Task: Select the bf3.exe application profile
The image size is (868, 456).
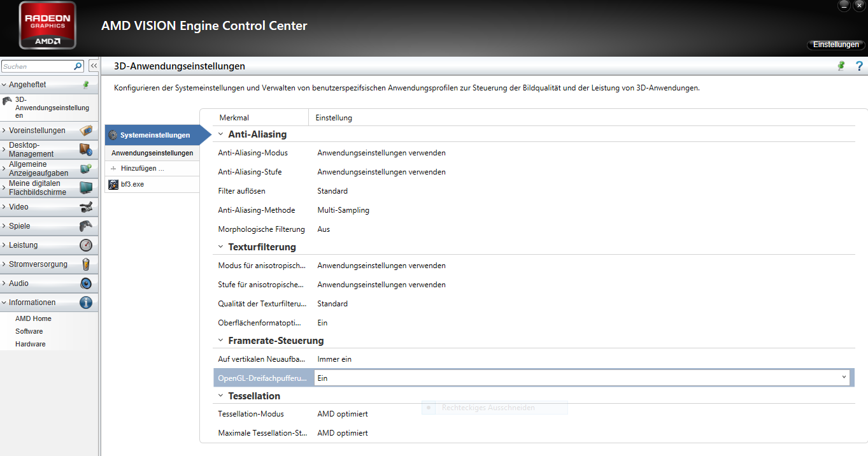Action: click(x=152, y=184)
